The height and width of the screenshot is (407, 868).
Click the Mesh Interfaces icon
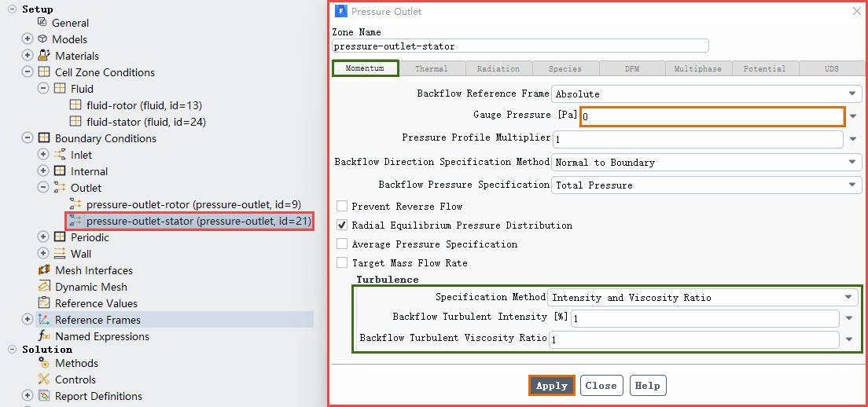pos(44,270)
